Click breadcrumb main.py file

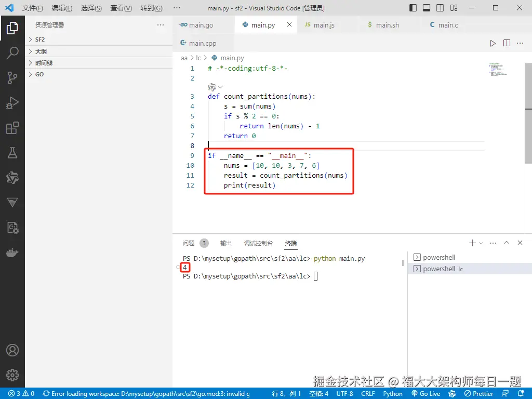(228, 58)
